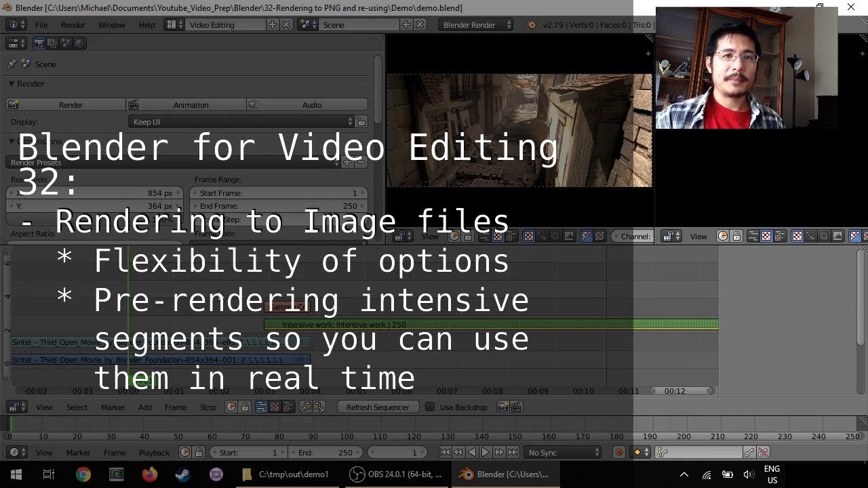
Task: Open the sequencer Select menu
Action: coord(77,407)
